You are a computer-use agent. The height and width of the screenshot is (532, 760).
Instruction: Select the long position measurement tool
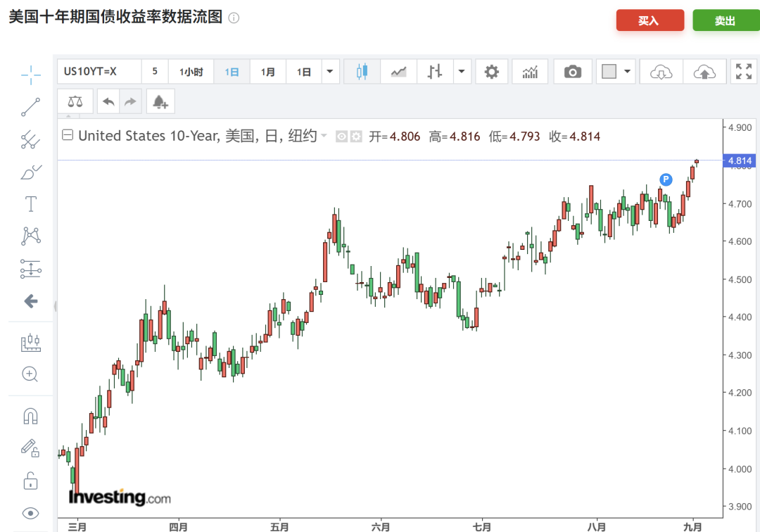pyautogui.click(x=30, y=268)
